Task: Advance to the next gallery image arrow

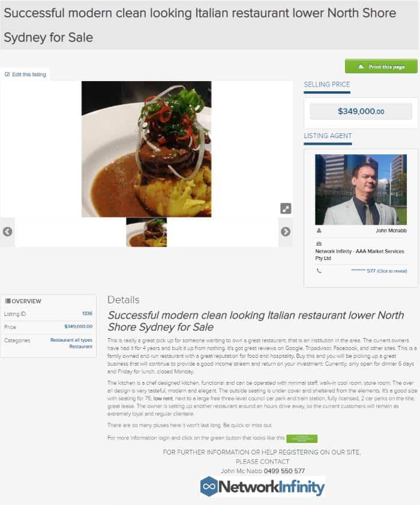Action: click(x=286, y=232)
